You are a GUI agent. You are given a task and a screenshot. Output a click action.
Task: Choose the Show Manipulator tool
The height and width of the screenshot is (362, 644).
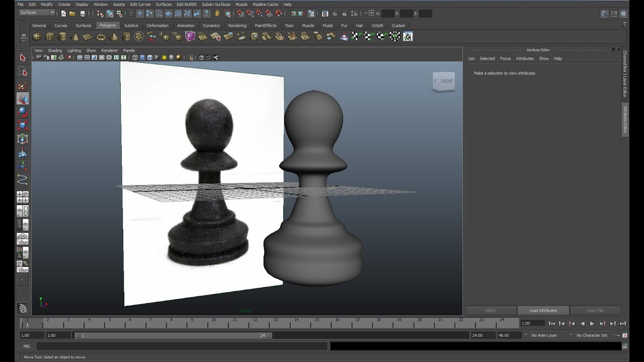point(23,166)
